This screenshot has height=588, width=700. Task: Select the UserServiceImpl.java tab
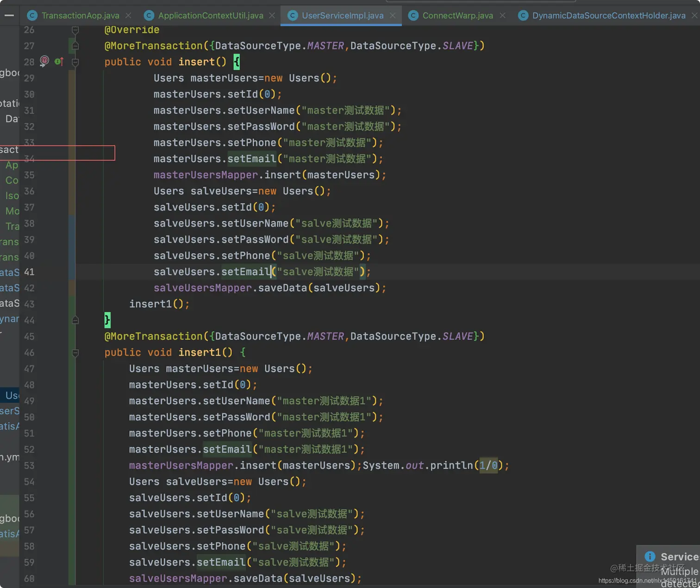(x=343, y=15)
